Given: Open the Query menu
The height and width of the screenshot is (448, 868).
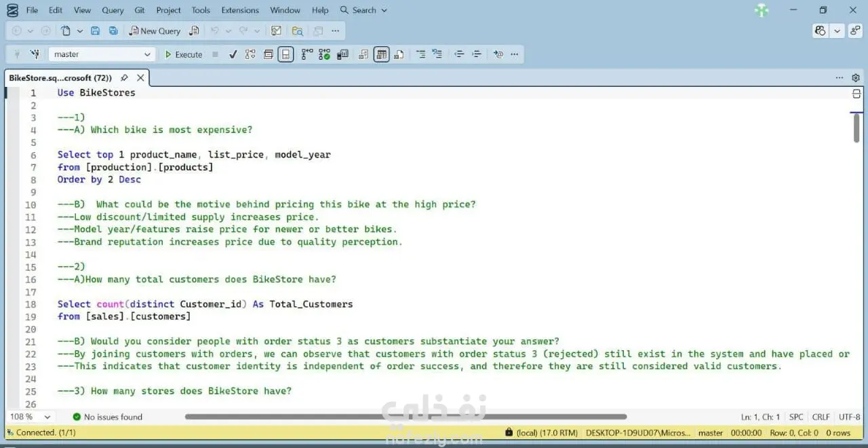Looking at the screenshot, I should [113, 10].
